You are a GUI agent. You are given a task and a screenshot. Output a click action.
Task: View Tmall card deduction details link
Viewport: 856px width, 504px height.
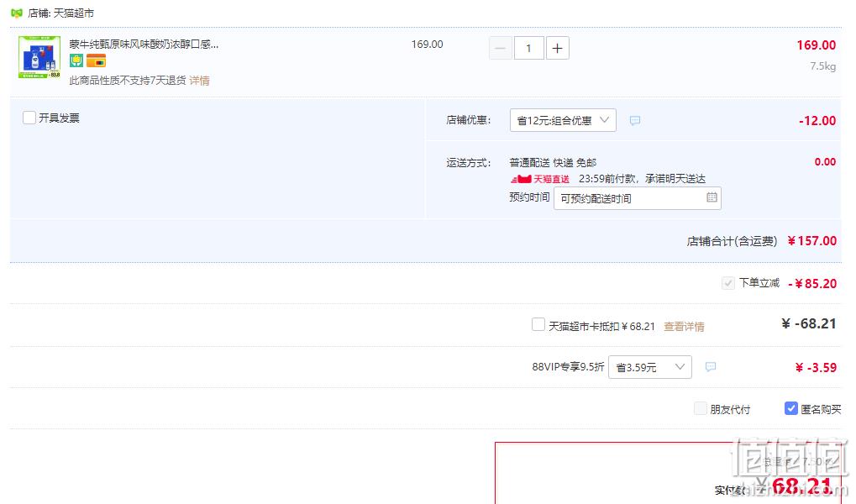tap(684, 327)
